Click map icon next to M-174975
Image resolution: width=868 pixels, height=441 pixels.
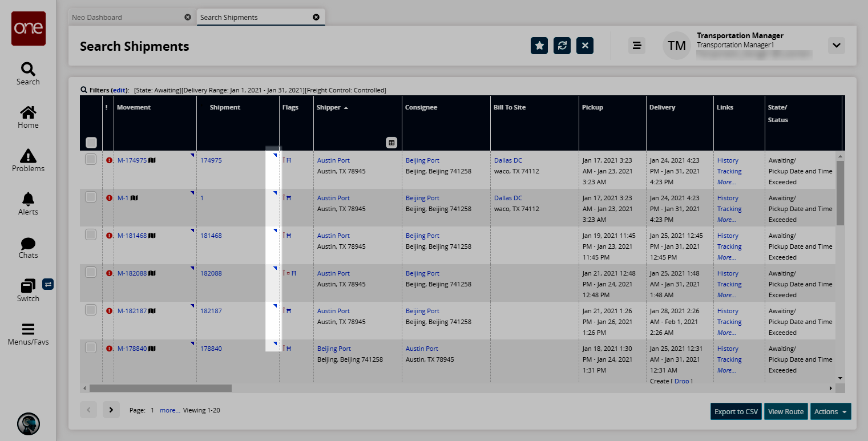(x=152, y=161)
